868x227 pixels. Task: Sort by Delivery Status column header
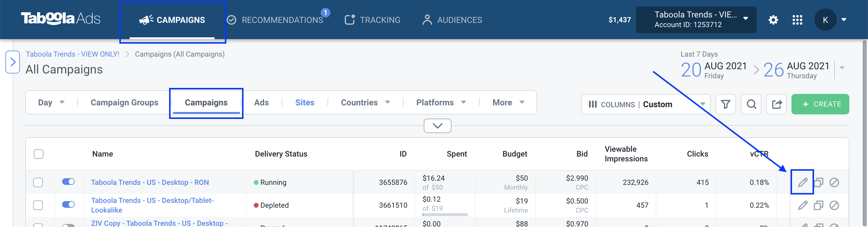pyautogui.click(x=281, y=154)
